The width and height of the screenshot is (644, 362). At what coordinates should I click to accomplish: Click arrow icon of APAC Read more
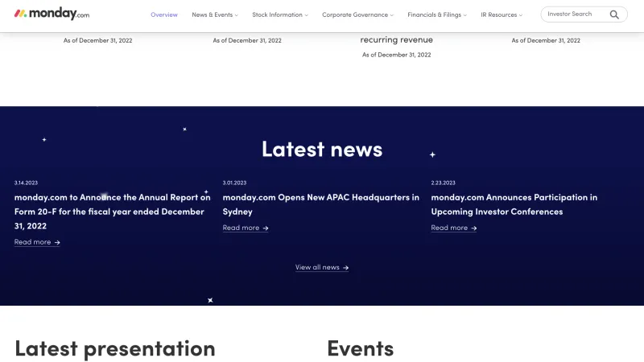(266, 228)
